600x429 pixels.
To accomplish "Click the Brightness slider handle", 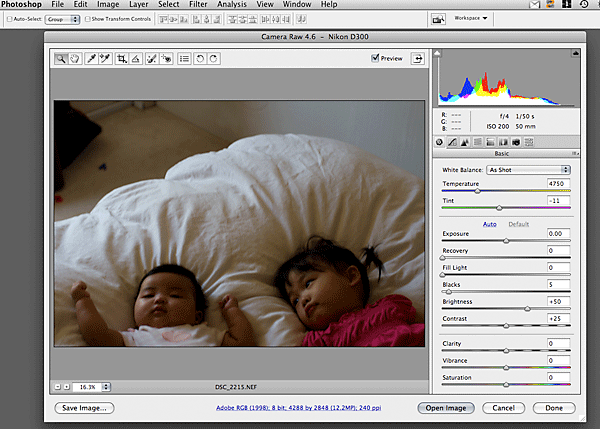I will point(527,309).
